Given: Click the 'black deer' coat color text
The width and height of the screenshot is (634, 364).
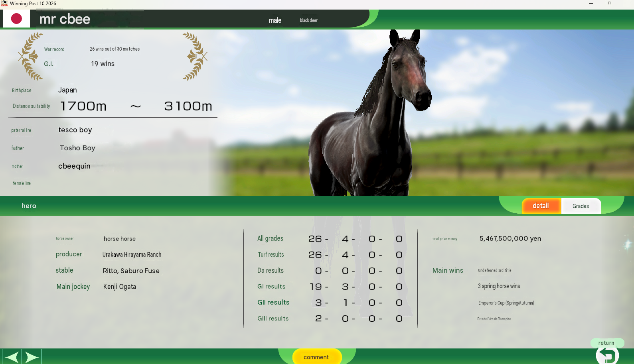Looking at the screenshot, I should pos(309,20).
